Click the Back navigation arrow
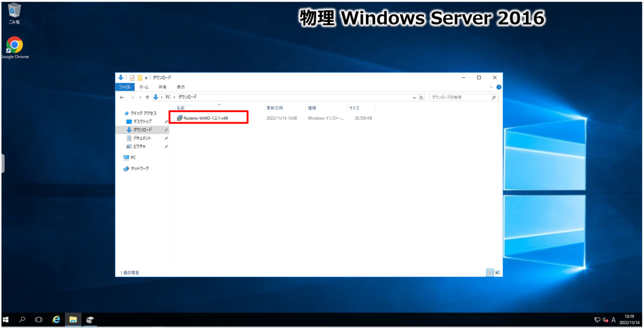This screenshot has width=644, height=329. (x=122, y=98)
